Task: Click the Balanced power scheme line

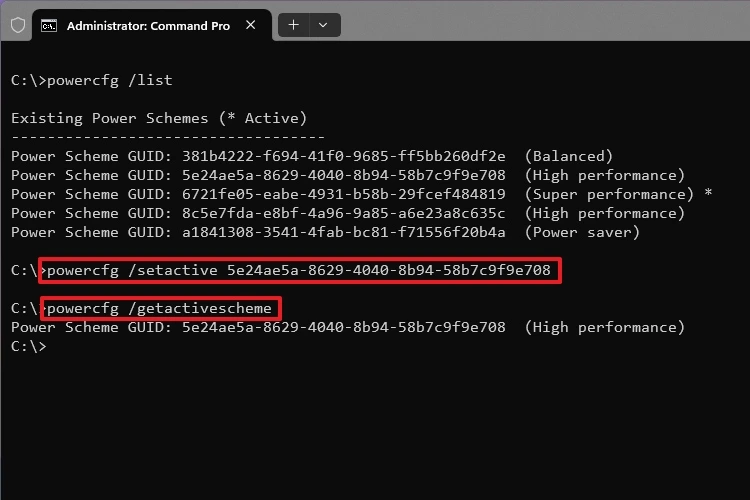Action: [312, 156]
